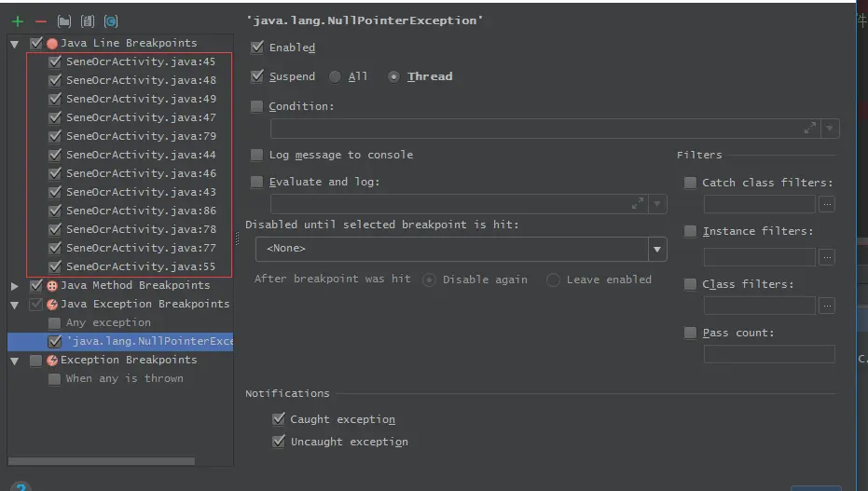The image size is (868, 491).
Task: Select the All suspend radio button
Action: click(x=335, y=76)
